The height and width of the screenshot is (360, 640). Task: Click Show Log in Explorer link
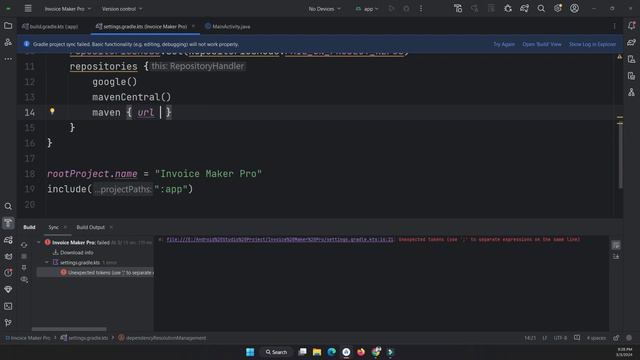[x=592, y=44]
